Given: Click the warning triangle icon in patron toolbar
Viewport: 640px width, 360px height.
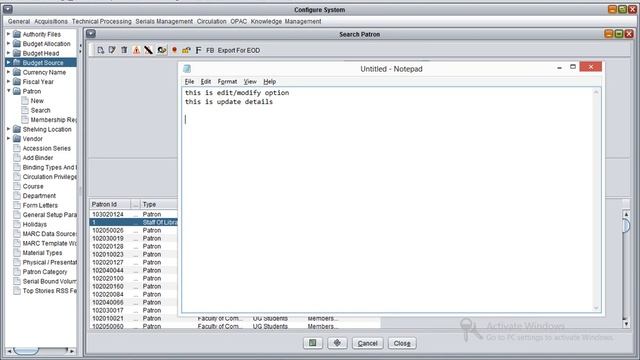Looking at the screenshot, I should click(136, 50).
